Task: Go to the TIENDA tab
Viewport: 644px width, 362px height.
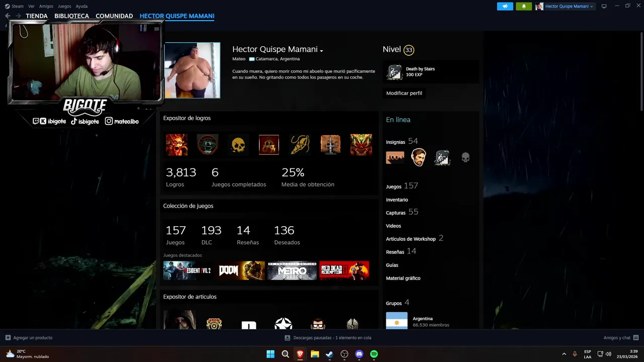Action: tap(37, 16)
